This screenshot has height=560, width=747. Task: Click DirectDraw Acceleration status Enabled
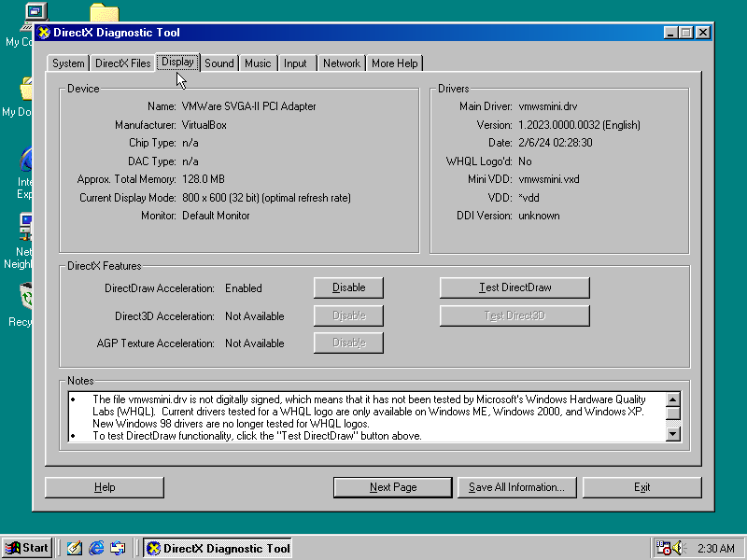pyautogui.click(x=244, y=288)
